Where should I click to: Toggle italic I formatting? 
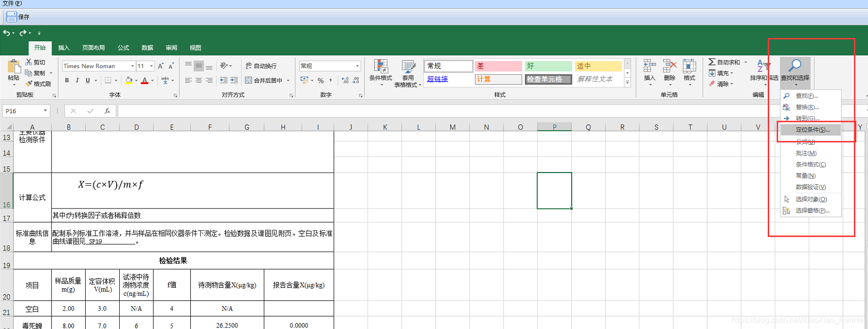coord(77,80)
